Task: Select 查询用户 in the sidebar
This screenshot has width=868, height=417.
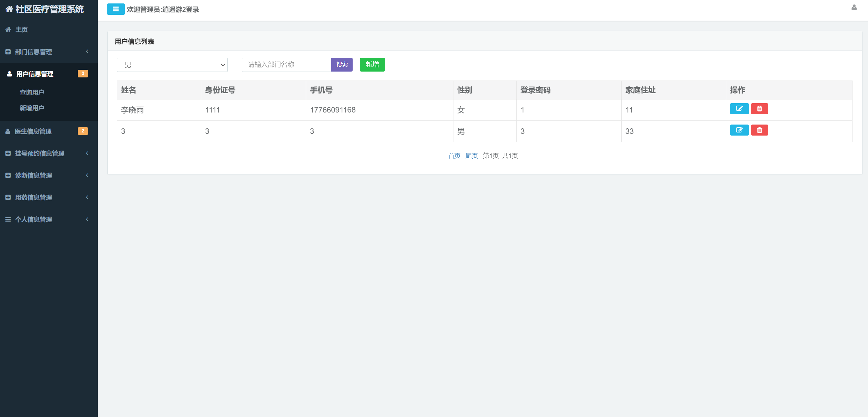Action: point(31,92)
